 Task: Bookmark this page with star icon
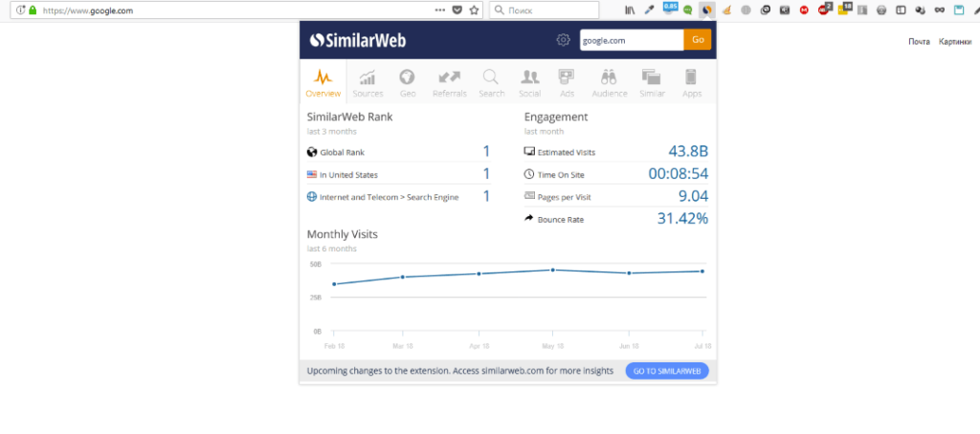tap(474, 10)
